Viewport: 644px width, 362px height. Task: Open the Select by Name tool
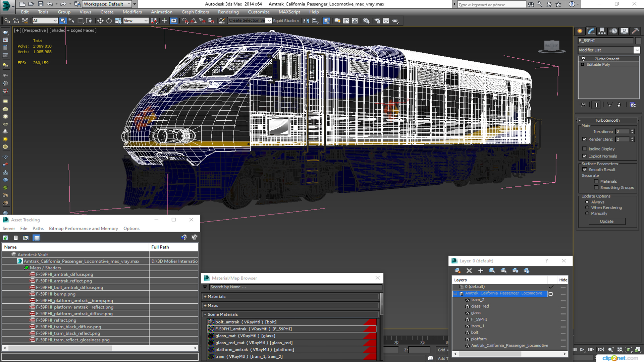pos(71,21)
